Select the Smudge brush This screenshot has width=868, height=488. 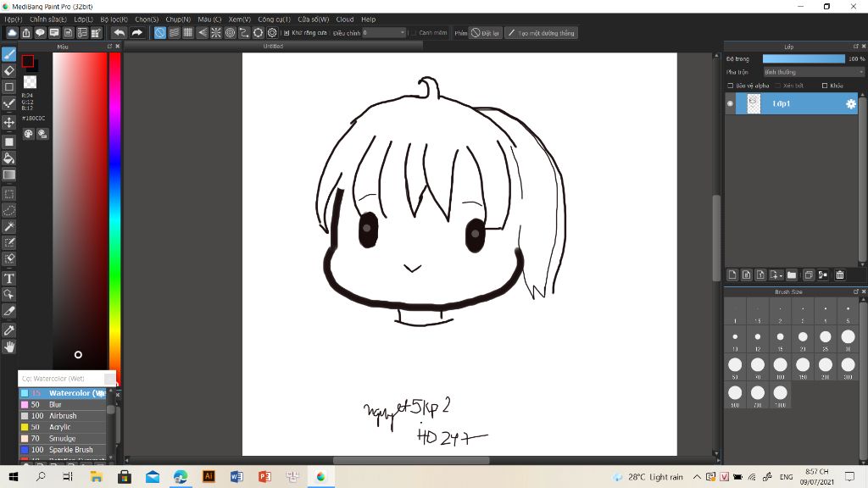point(63,438)
